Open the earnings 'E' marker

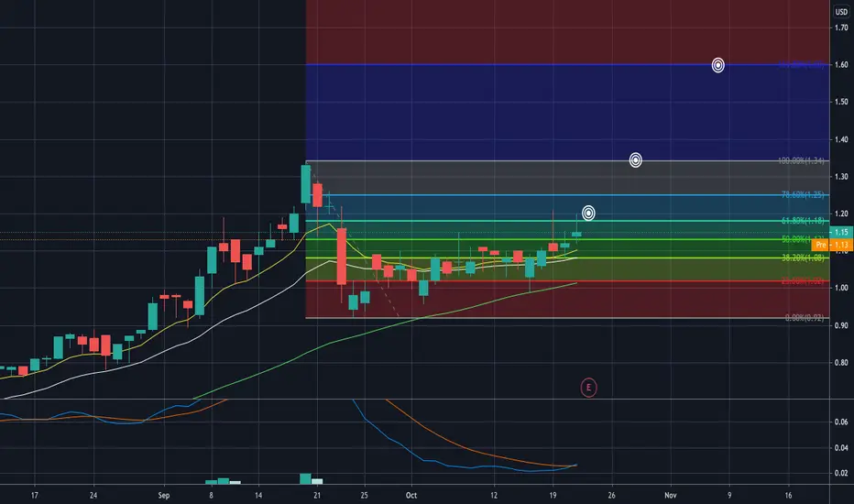click(588, 388)
